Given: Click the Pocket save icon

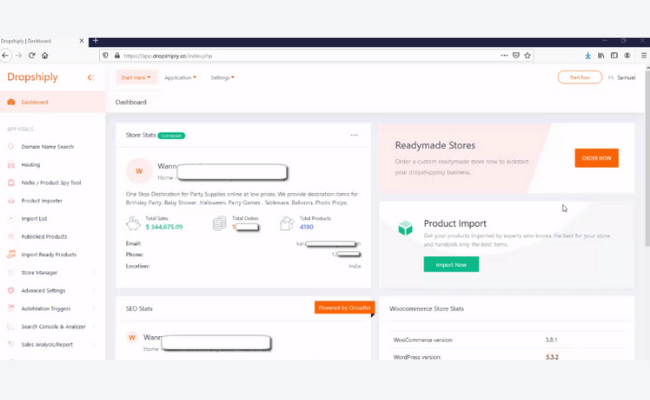Looking at the screenshot, I should 516,55.
